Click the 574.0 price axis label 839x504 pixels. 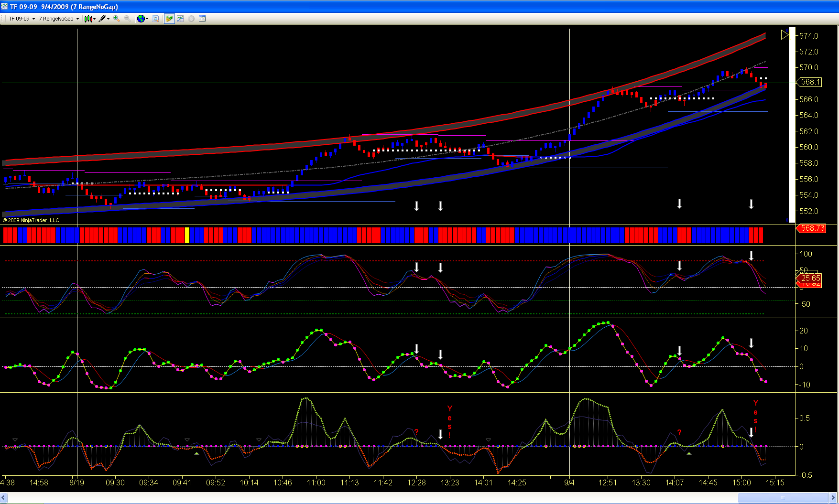click(x=809, y=36)
